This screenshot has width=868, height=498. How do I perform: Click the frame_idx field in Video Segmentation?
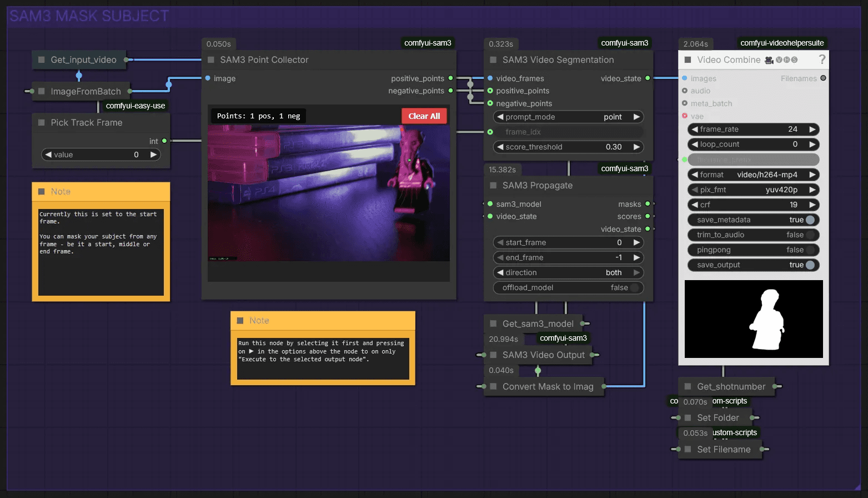[569, 132]
